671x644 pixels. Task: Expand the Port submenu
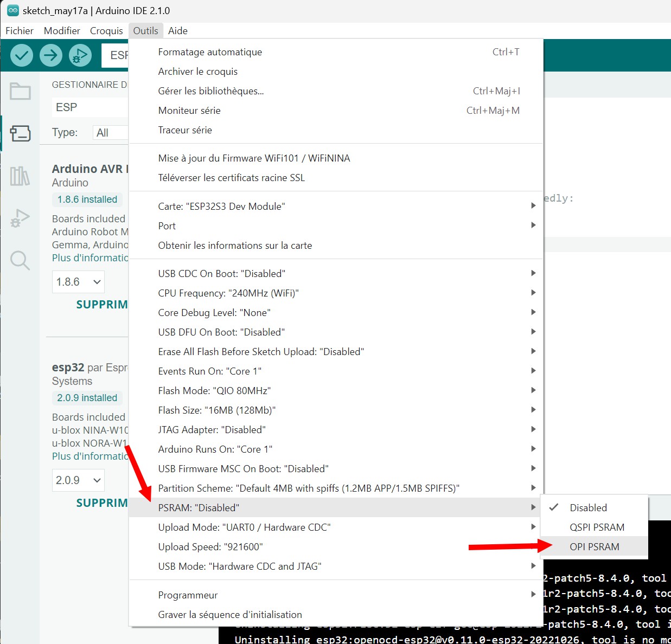pos(336,226)
